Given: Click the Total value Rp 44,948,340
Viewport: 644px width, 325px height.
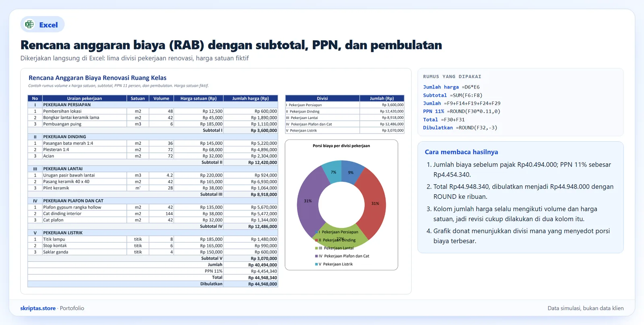Looking at the screenshot, I should tap(262, 278).
